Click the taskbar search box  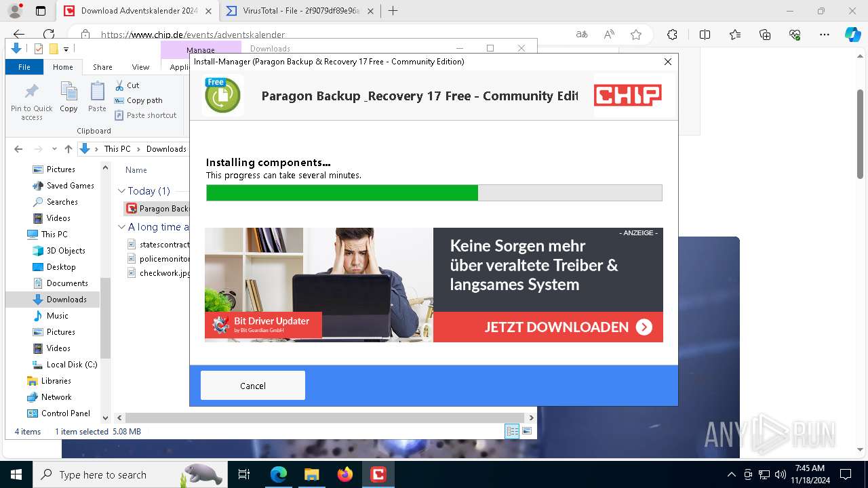129,474
